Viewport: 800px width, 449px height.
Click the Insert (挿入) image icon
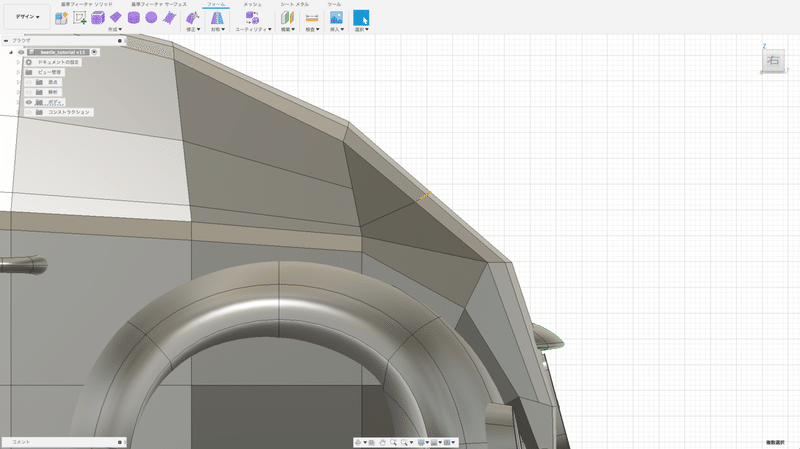tap(336, 18)
